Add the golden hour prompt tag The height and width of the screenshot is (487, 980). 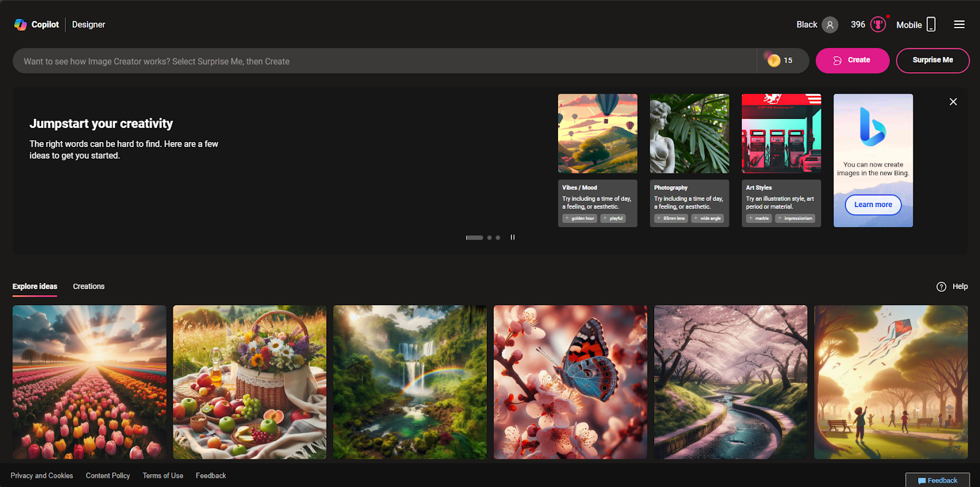coord(579,218)
